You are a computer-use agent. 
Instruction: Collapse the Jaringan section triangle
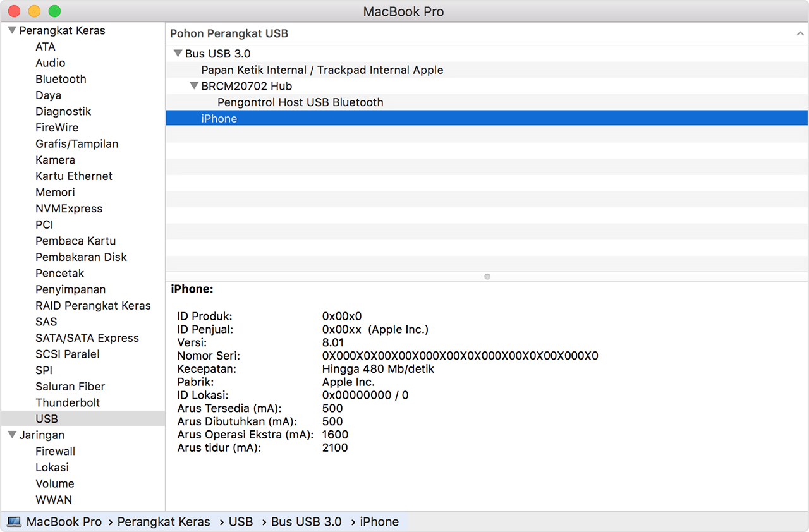[12, 435]
